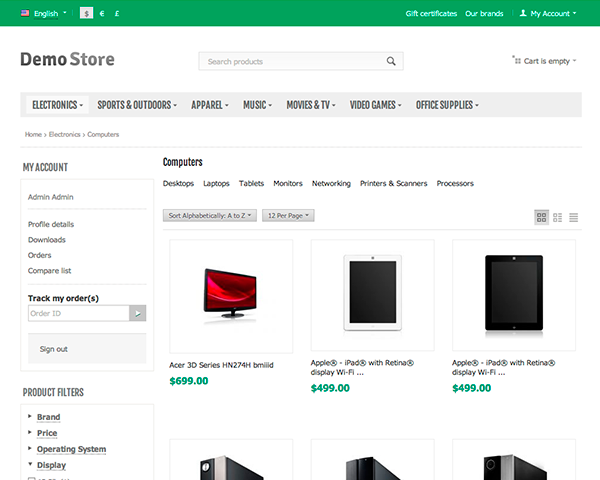Open Desktops subcategory
This screenshot has width=600, height=480.
point(178,183)
